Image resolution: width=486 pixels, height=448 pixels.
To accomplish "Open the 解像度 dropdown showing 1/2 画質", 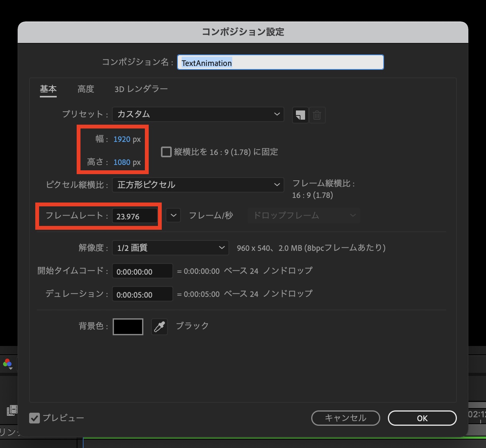I will (x=171, y=248).
